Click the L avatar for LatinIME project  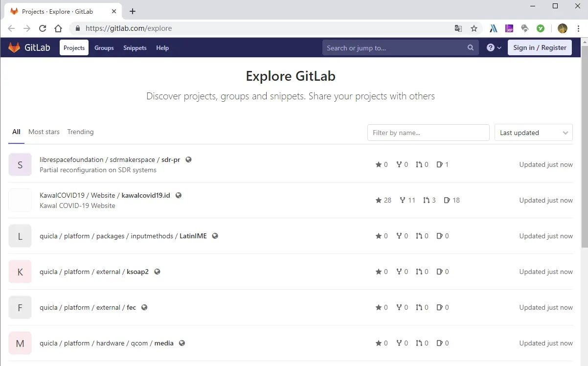pyautogui.click(x=20, y=236)
